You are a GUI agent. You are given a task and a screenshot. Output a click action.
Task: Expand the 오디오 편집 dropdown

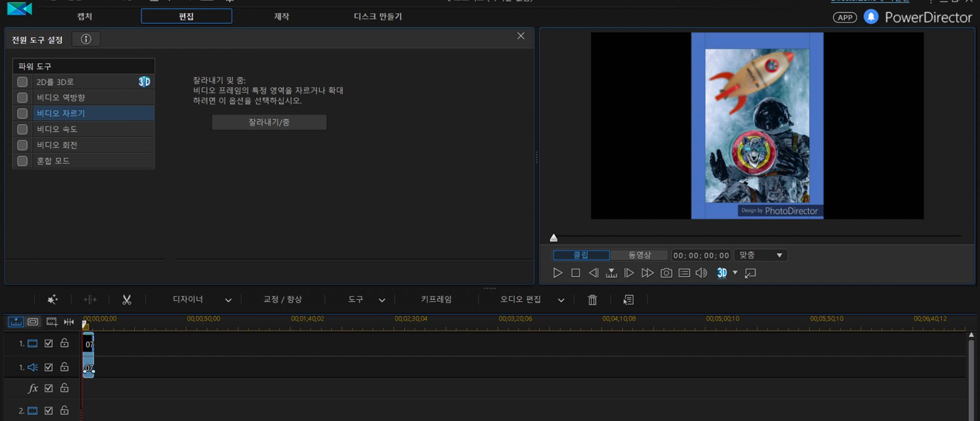(x=561, y=300)
